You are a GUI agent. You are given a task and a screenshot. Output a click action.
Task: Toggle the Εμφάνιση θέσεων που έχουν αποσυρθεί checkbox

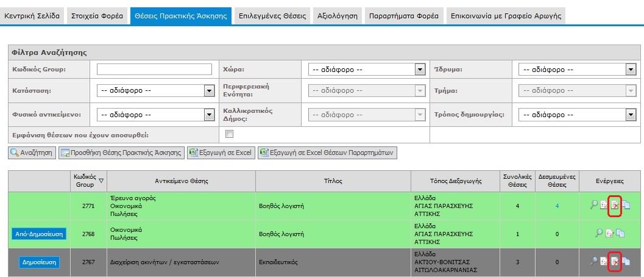point(229,134)
